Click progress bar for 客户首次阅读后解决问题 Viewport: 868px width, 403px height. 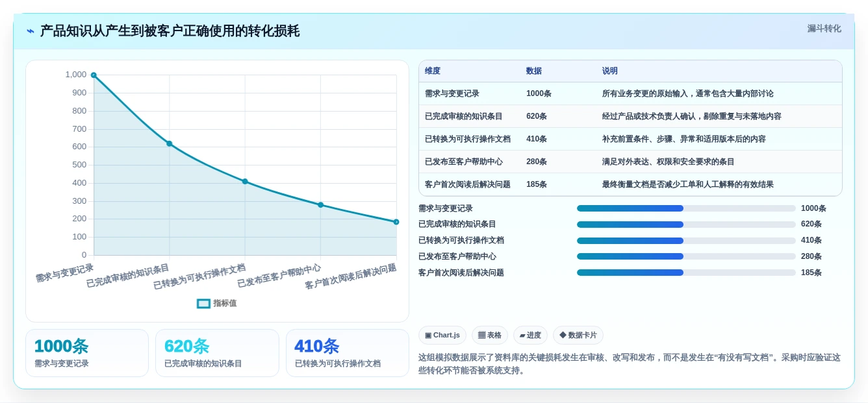(x=686, y=273)
